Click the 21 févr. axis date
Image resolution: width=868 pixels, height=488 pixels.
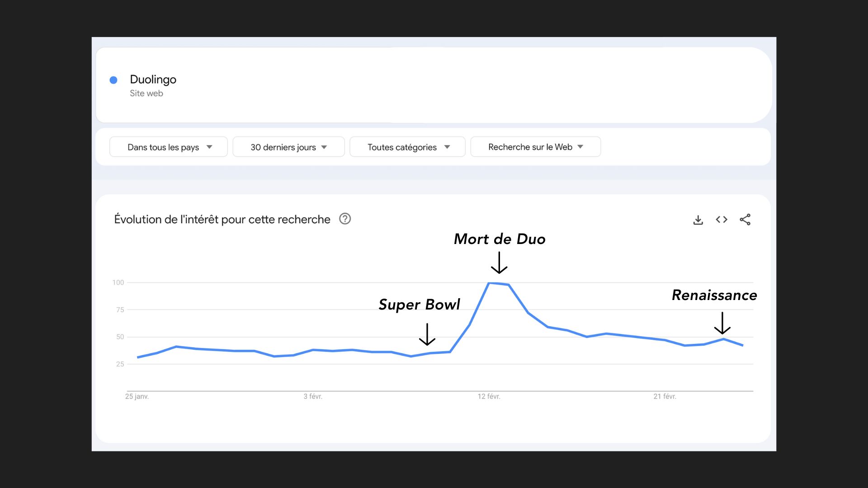[x=665, y=396]
